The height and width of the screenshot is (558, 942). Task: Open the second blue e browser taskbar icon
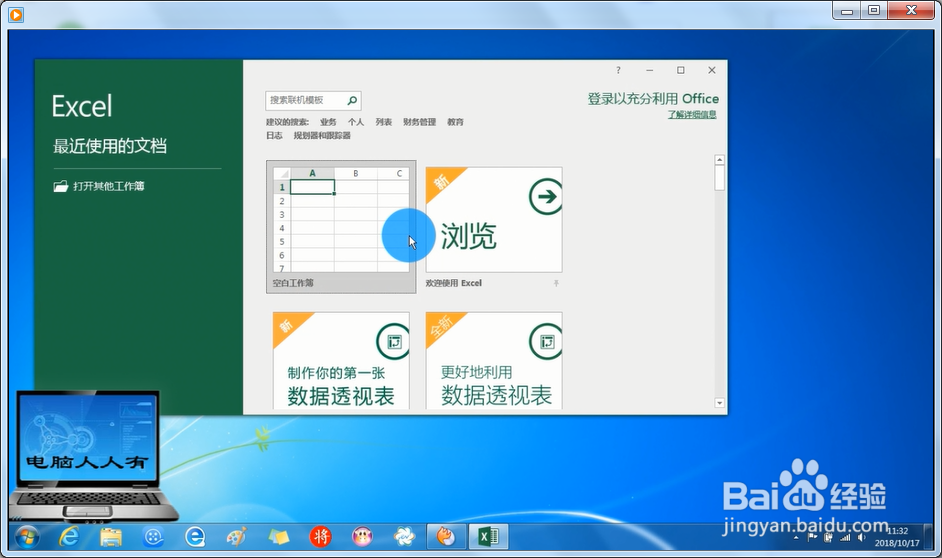[195, 536]
